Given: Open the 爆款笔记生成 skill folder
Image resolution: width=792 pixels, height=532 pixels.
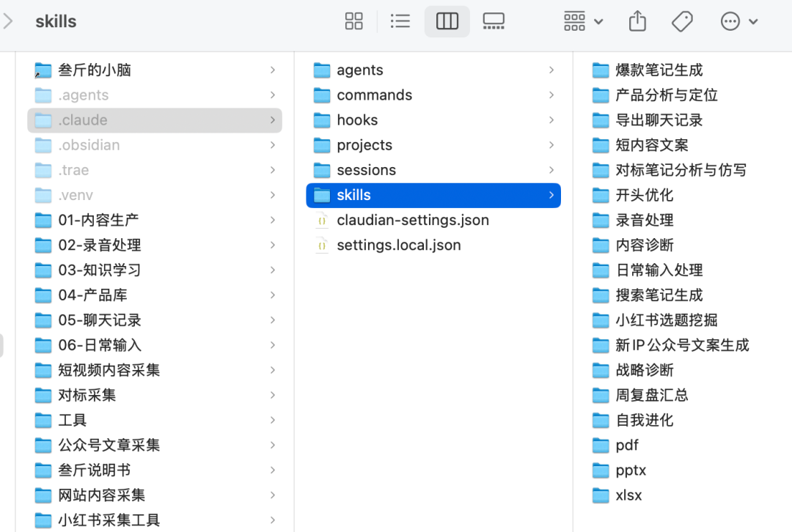Looking at the screenshot, I should (x=659, y=70).
